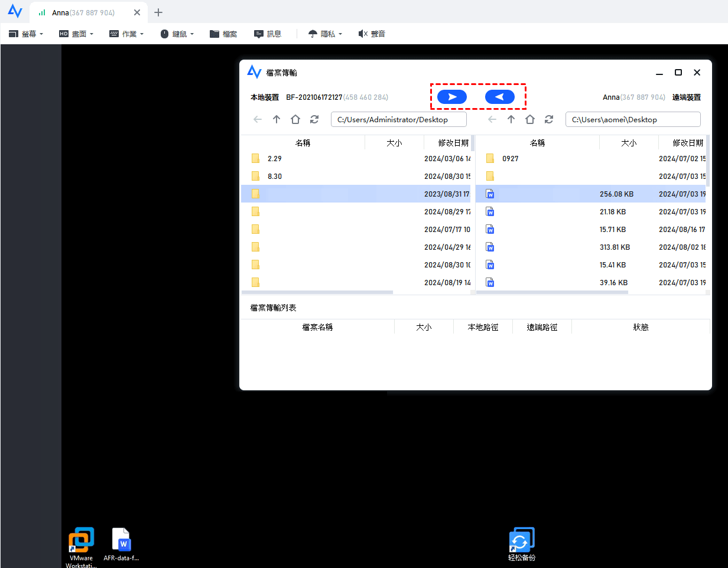Viewport: 728px width, 568px height.
Task: Go up one folder in local pane
Action: [277, 119]
